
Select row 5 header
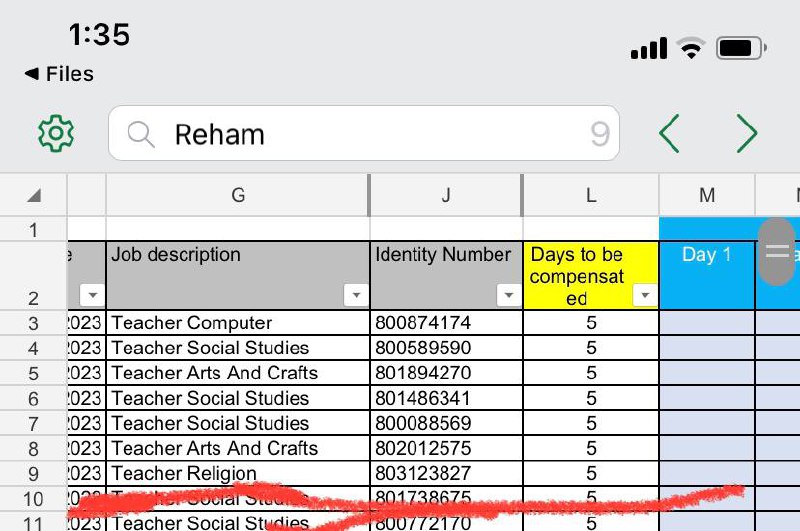click(33, 373)
